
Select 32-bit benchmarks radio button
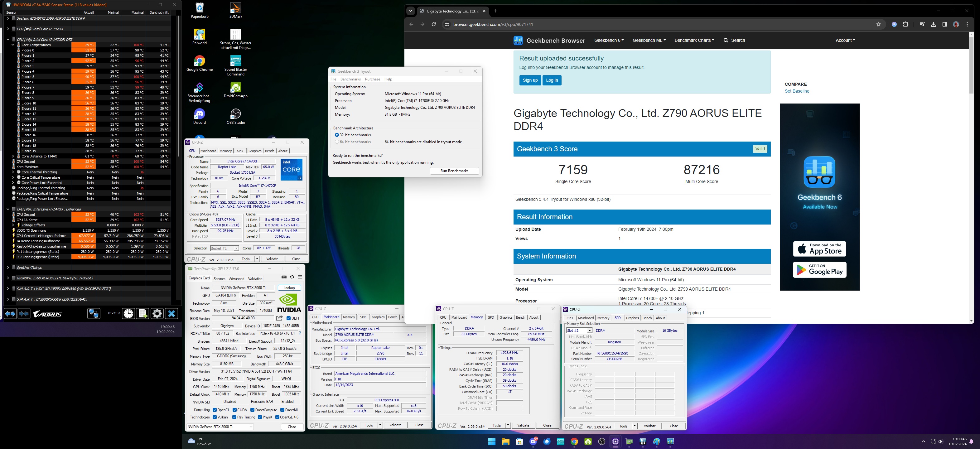click(337, 135)
